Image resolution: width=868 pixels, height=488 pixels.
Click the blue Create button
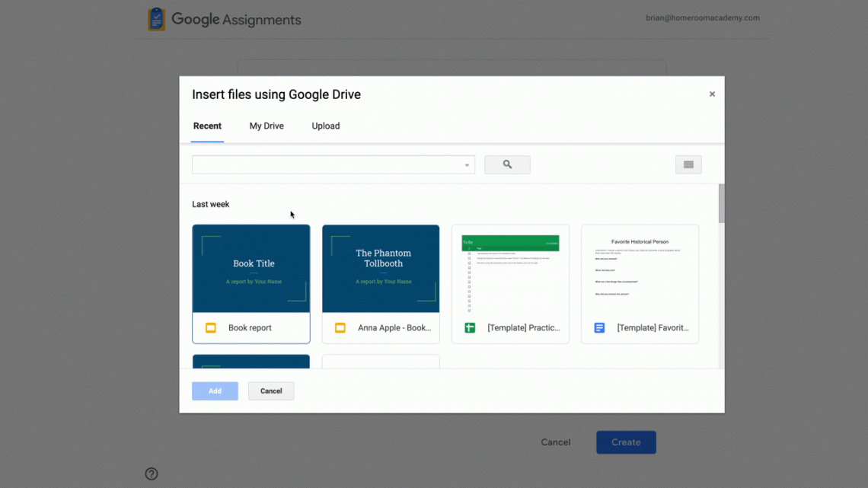[626, 442]
